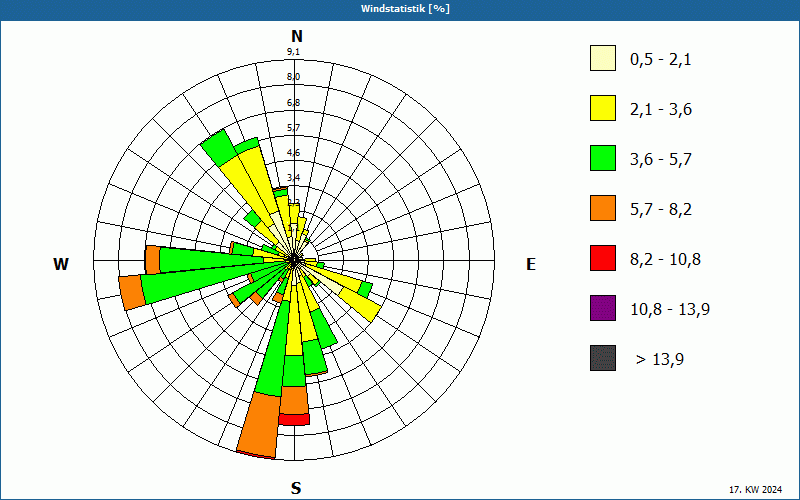This screenshot has height=500, width=800.
Task: Click the dark gray > 13,9 swatch
Action: coord(603,358)
